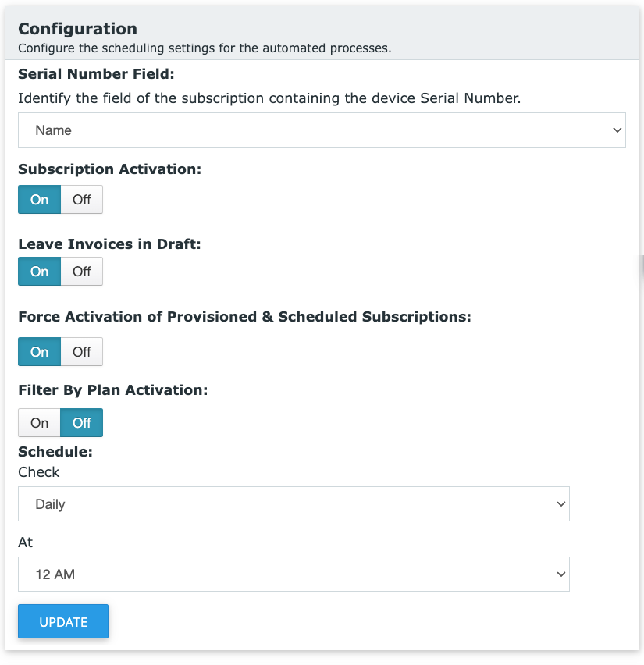This screenshot has height=665, width=644.
Task: Click the Serial Number Field label
Action: (x=96, y=74)
